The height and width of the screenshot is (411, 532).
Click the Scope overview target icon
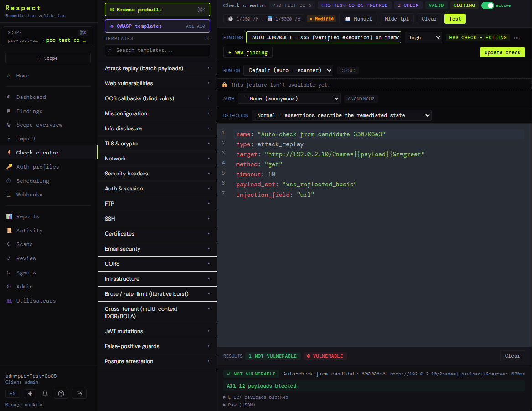pos(9,125)
